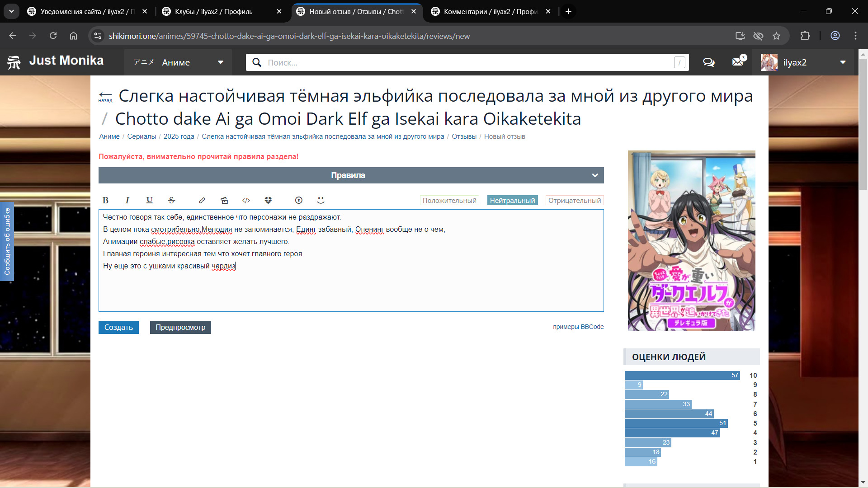Select the Отрицательный review tone
This screenshot has width=868, height=488.
574,200
